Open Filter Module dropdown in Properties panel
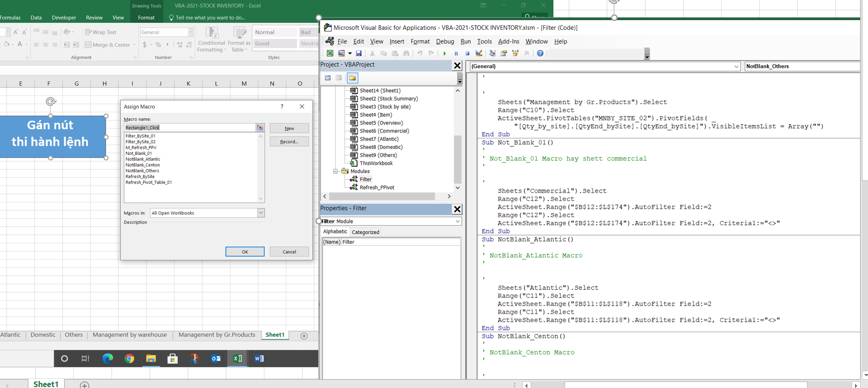Image resolution: width=868 pixels, height=388 pixels. click(x=458, y=221)
